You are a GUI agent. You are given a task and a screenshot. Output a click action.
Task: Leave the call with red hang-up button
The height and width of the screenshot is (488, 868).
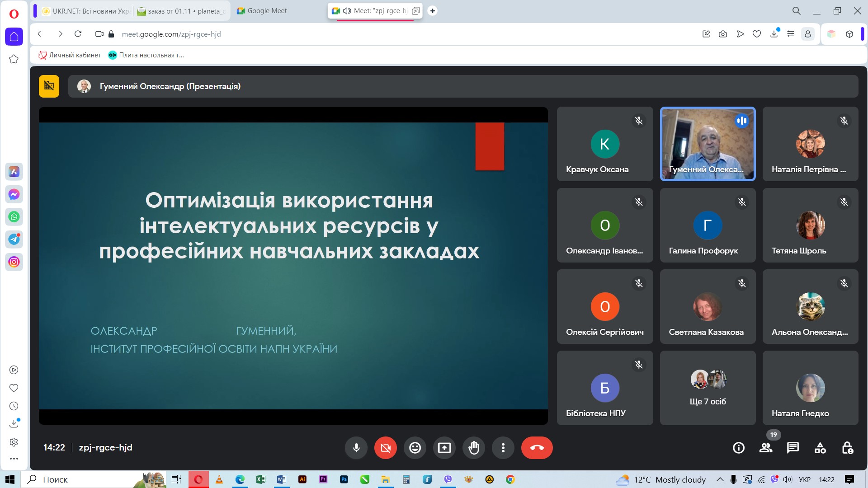tap(537, 448)
